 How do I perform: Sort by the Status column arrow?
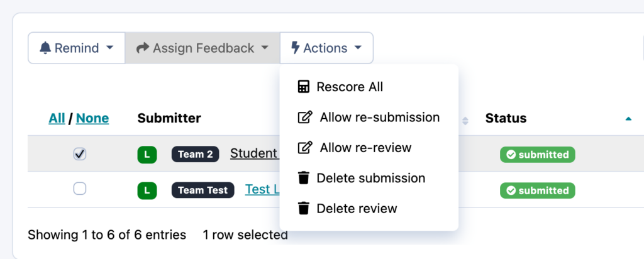pos(628,118)
